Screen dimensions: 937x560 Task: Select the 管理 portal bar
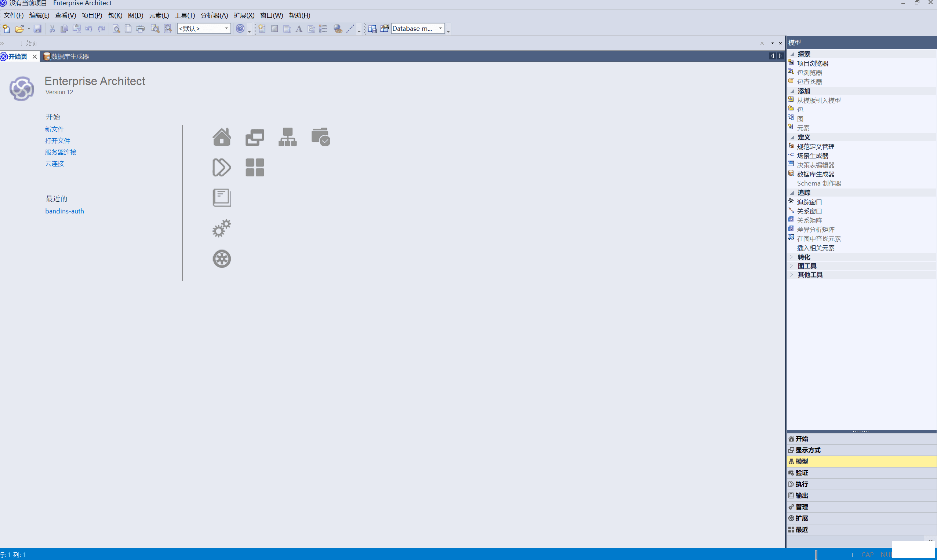[x=862, y=507]
